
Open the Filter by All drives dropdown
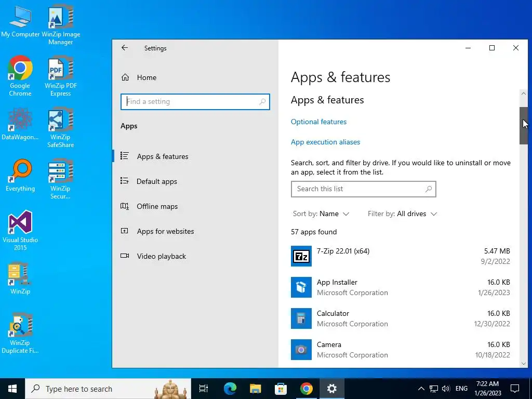[x=403, y=214]
